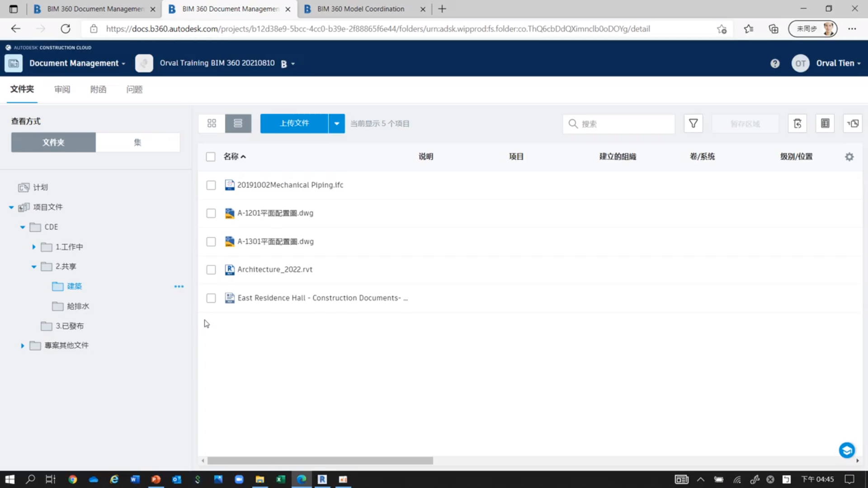Open A-1201平面配置圖.dwg file

(x=275, y=213)
